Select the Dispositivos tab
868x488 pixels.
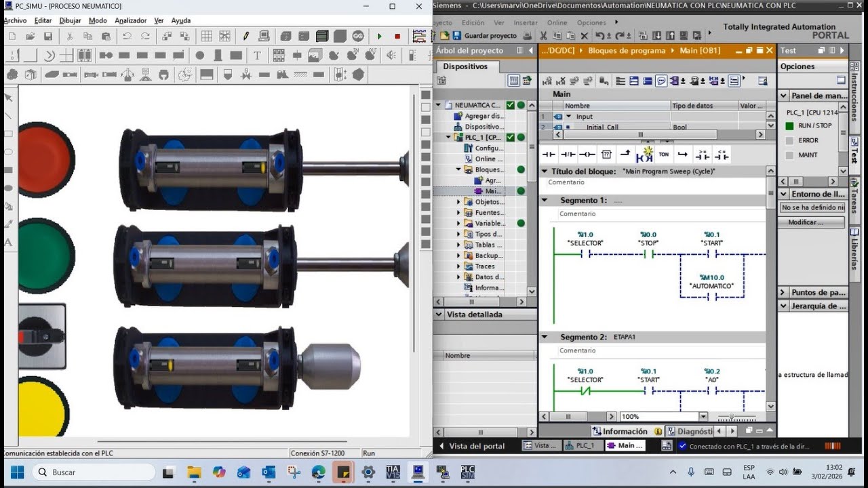point(465,66)
